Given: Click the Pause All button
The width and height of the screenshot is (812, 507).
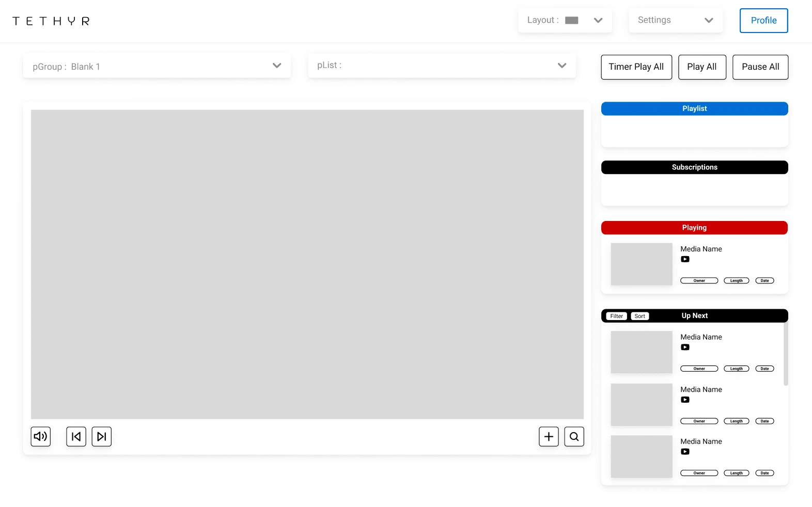Looking at the screenshot, I should point(760,67).
